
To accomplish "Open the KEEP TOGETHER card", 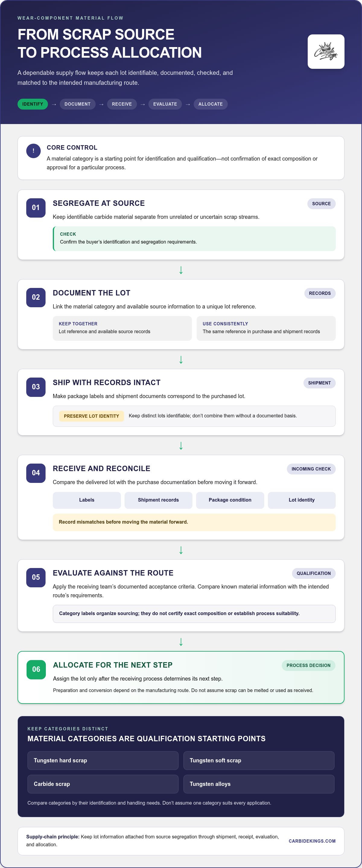I will click(x=122, y=328).
